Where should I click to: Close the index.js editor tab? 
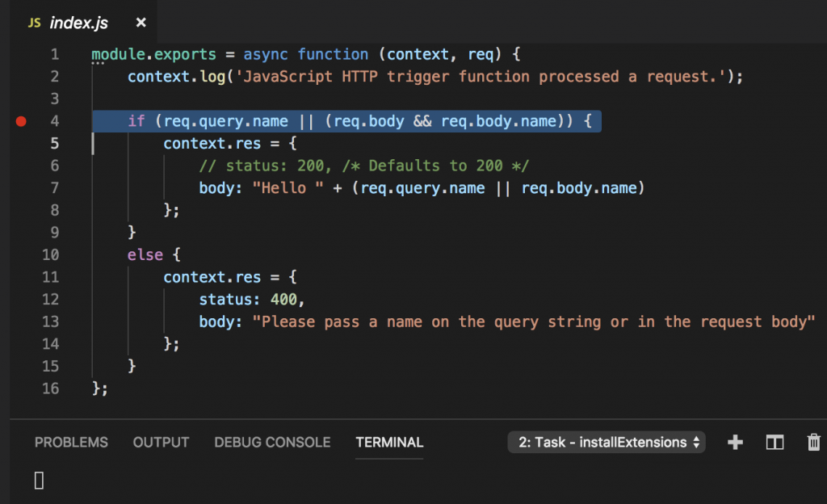click(x=140, y=22)
